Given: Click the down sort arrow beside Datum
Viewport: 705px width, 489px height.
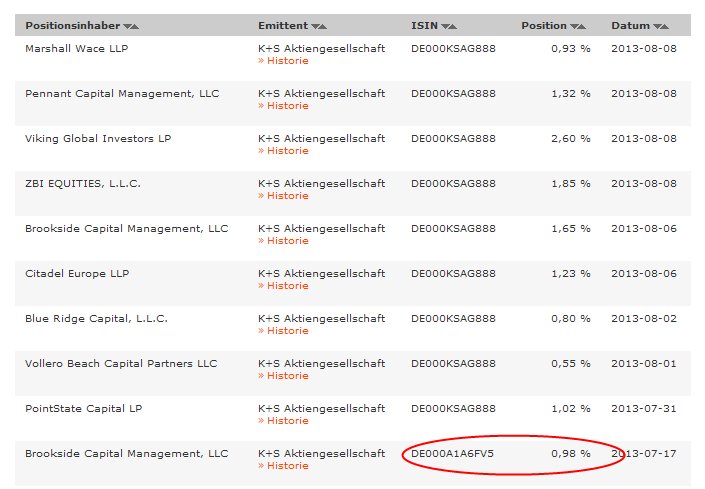Looking at the screenshot, I should (x=658, y=26).
